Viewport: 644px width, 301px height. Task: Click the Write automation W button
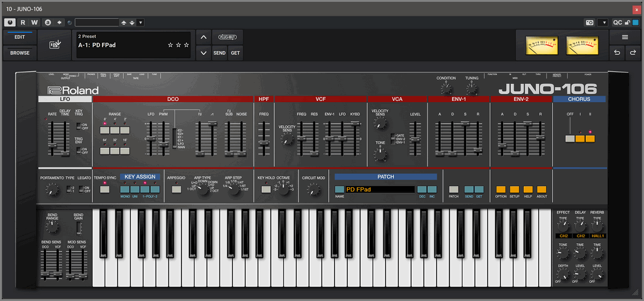click(35, 22)
